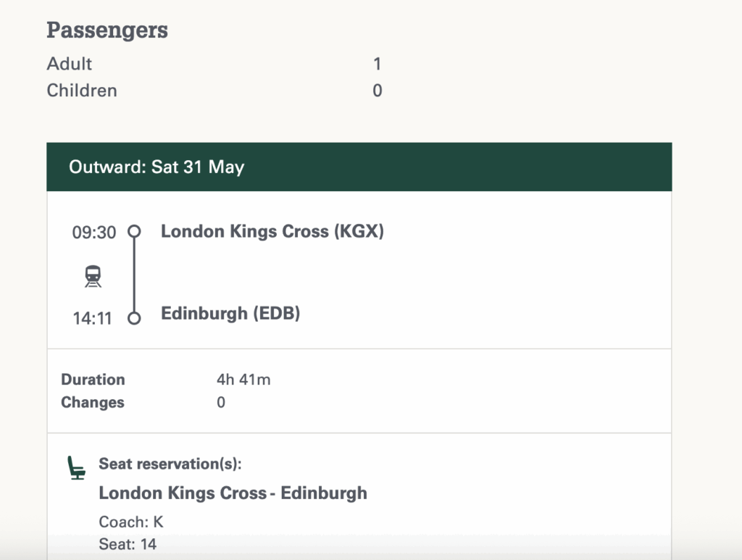Click the departure station circle marker

[134, 232]
